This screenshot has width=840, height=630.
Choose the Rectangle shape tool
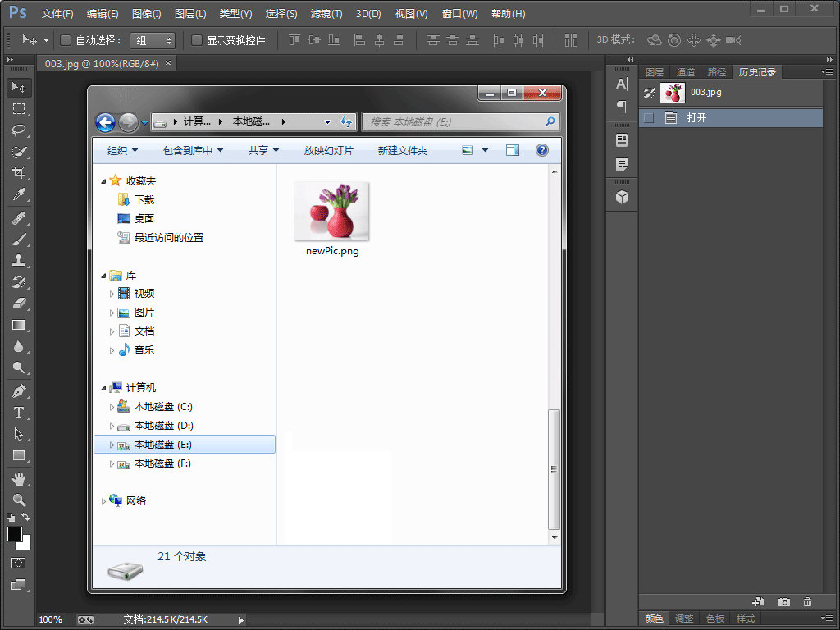click(19, 455)
